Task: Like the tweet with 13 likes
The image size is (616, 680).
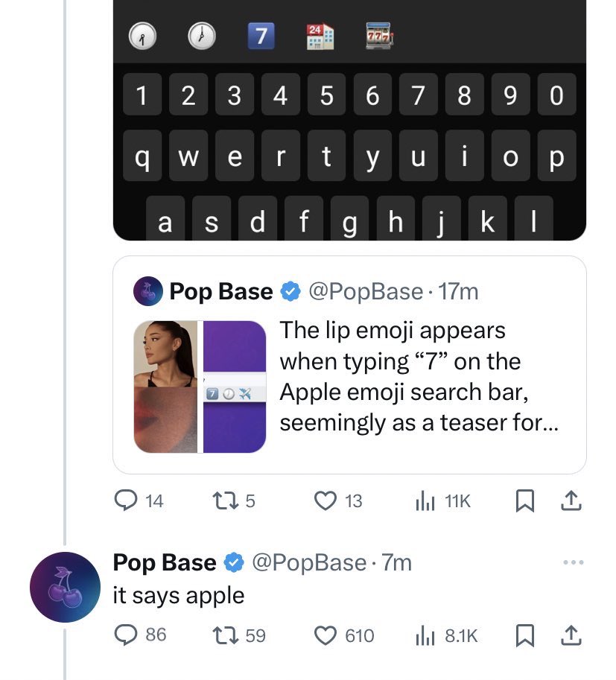Action: (326, 501)
